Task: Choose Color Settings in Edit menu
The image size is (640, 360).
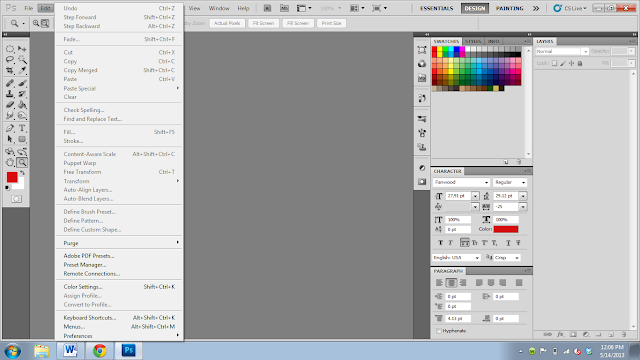Action: coord(119,287)
